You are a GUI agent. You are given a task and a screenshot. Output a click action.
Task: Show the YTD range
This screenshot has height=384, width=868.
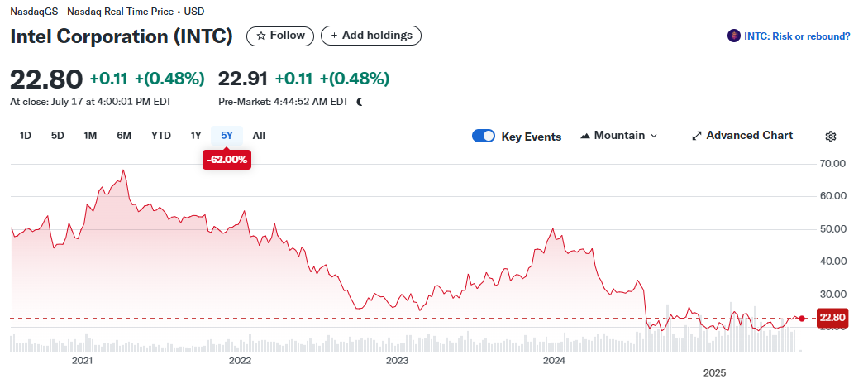tap(161, 136)
